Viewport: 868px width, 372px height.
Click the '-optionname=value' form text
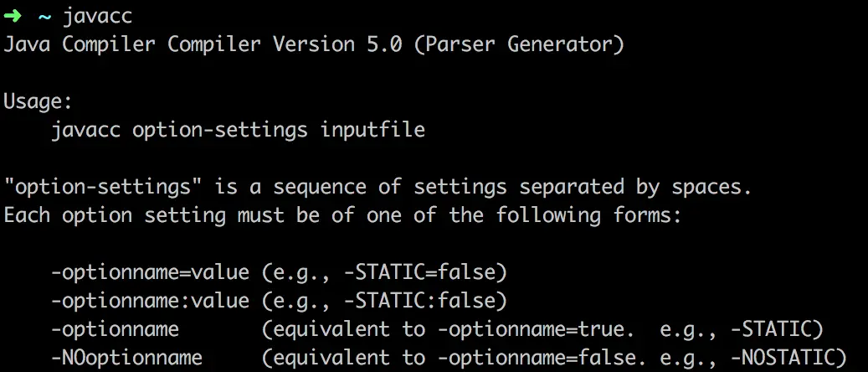coord(150,272)
